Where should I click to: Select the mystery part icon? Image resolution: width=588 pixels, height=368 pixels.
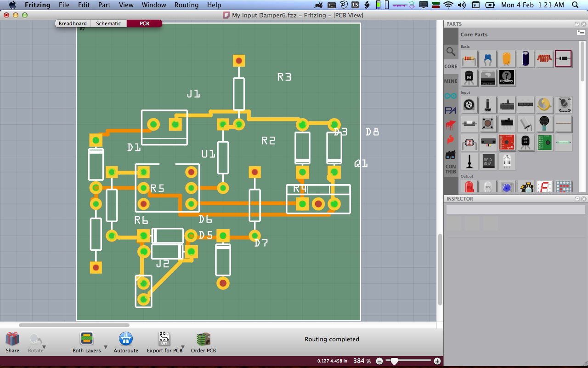coord(506,78)
